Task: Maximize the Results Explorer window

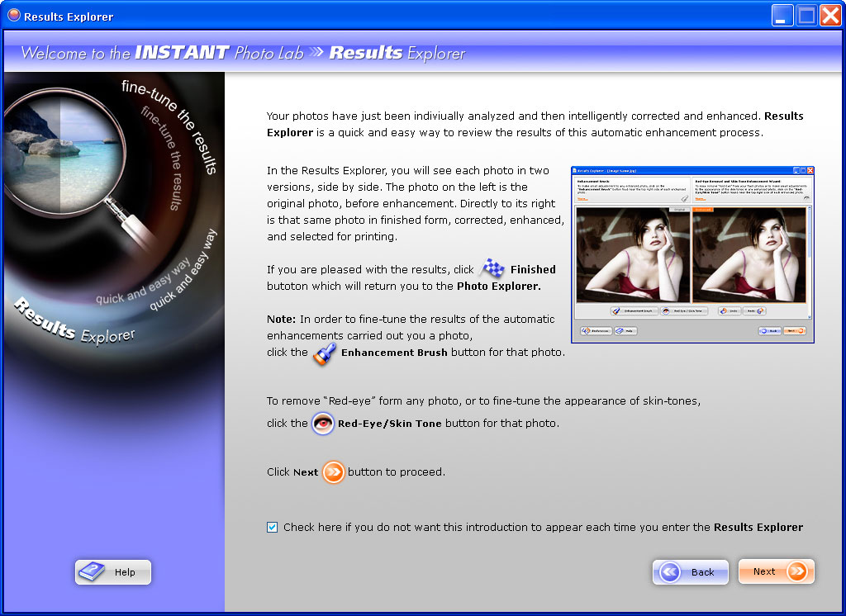Action: (x=806, y=16)
